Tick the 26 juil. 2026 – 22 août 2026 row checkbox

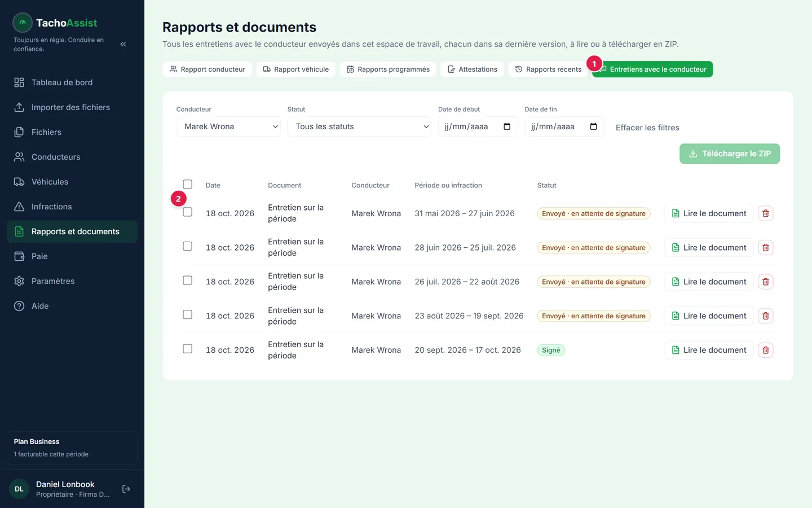[x=188, y=281]
